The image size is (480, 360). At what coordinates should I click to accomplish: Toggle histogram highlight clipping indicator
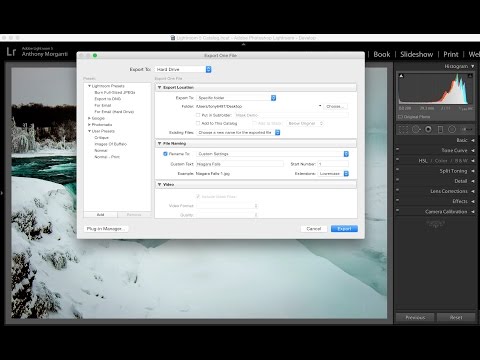[470, 76]
